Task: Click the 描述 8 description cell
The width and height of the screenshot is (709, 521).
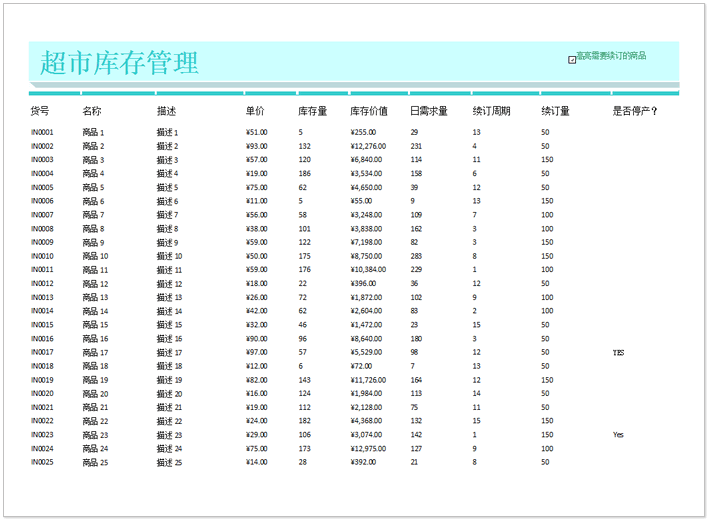Action: coord(167,229)
